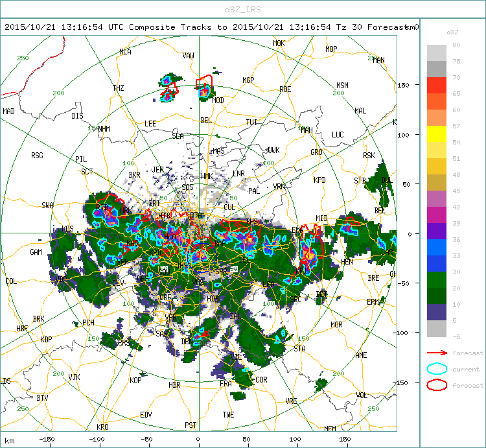
Task: Click the LEE station label
Action: pyautogui.click(x=150, y=124)
